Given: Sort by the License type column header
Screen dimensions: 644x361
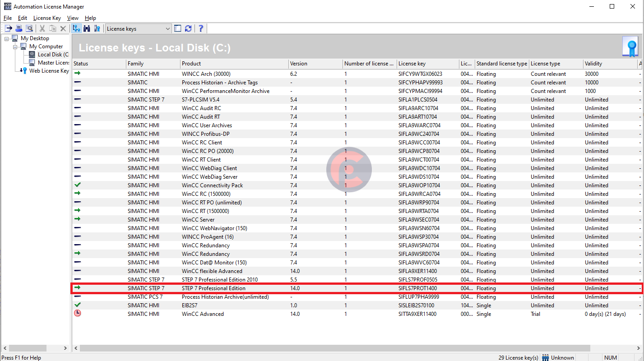Looking at the screenshot, I should (x=556, y=64).
